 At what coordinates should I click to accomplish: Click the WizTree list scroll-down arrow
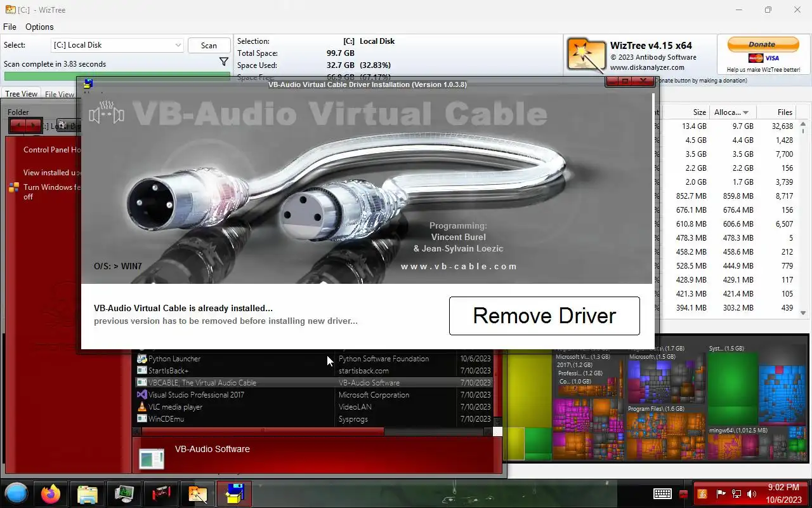click(803, 312)
